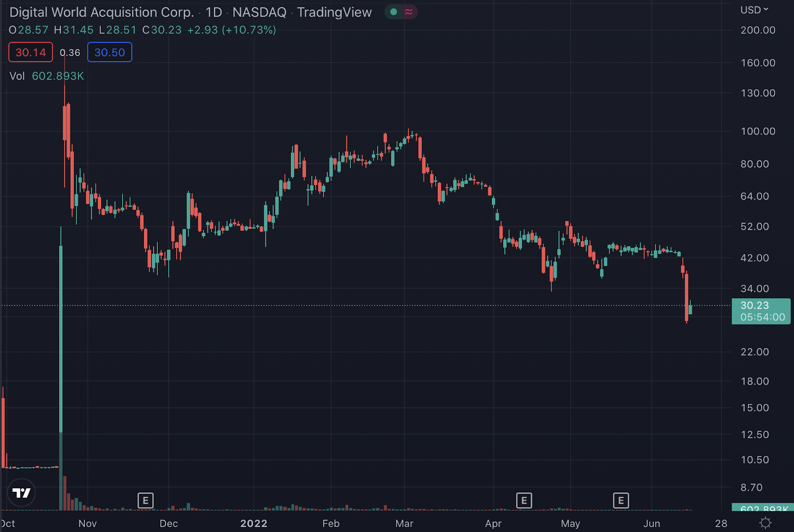Click the 130.00 price axis label

758,93
